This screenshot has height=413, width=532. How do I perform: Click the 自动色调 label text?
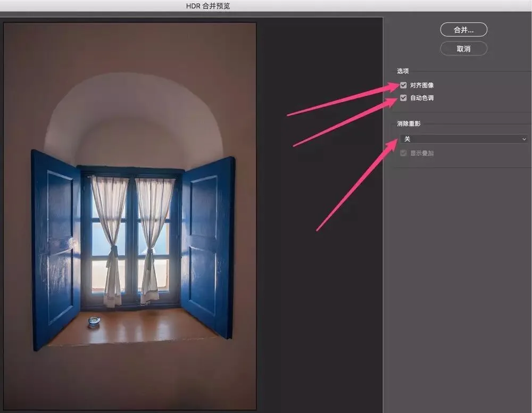tap(422, 98)
